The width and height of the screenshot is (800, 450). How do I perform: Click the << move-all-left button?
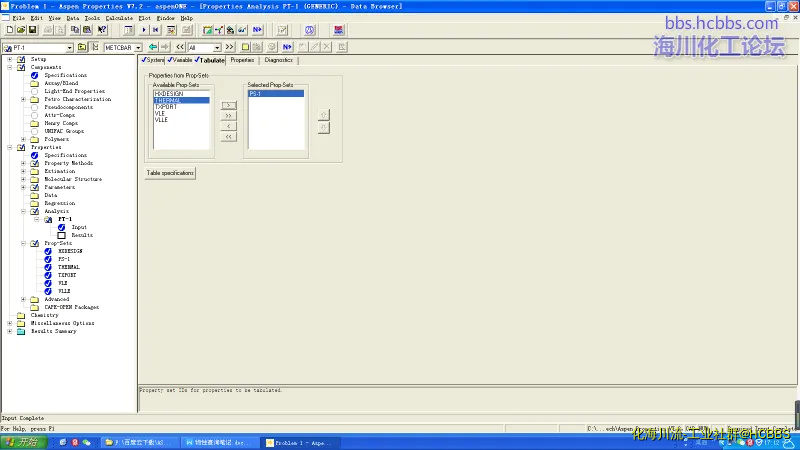click(x=229, y=137)
